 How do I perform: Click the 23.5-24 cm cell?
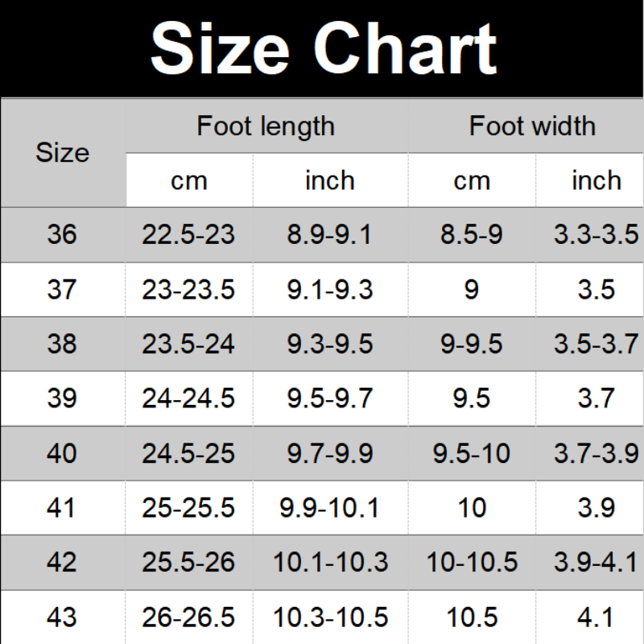coord(188,344)
